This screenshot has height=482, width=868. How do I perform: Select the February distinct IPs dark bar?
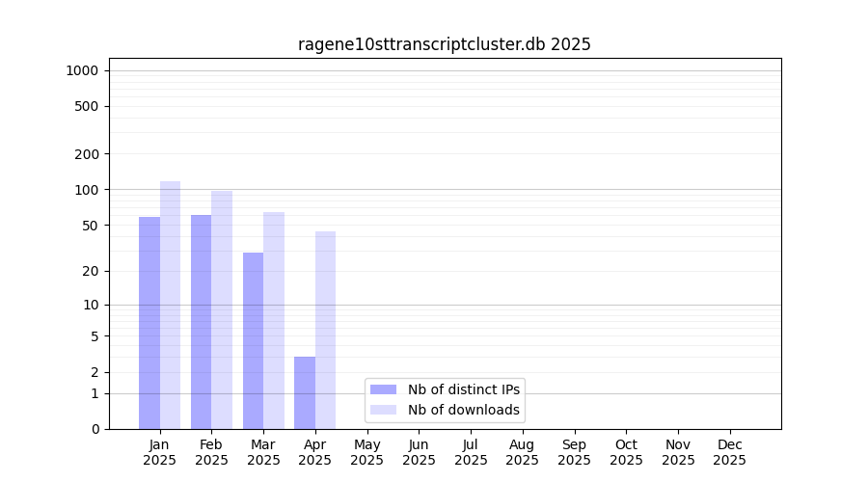coord(201,322)
